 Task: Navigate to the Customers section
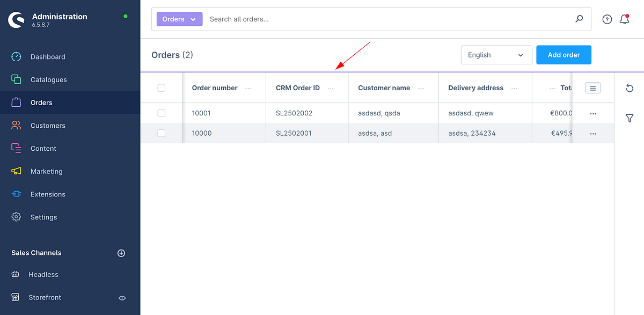(x=49, y=125)
